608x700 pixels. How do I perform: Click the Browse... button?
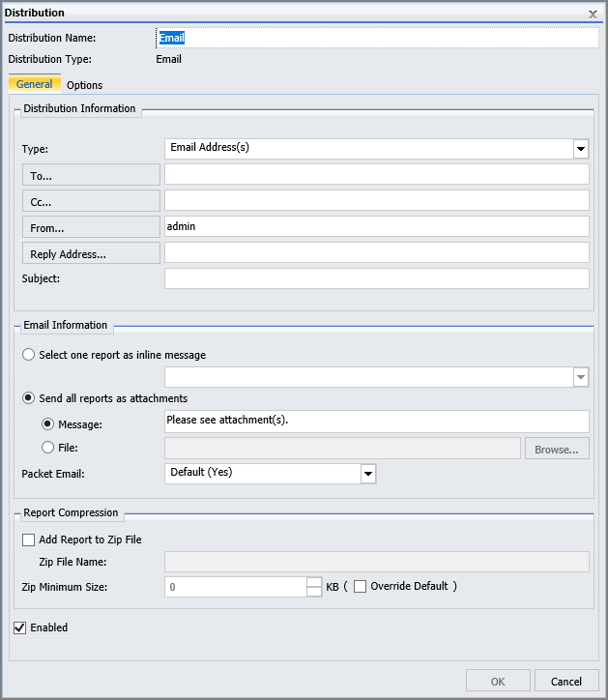click(557, 449)
